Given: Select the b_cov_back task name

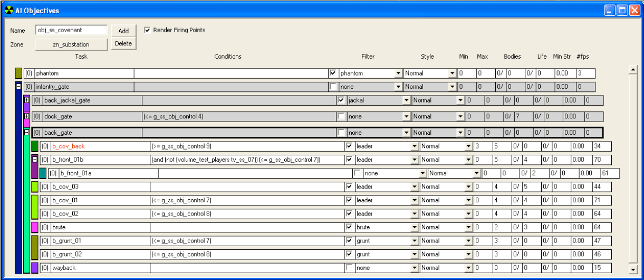Looking at the screenshot, I should coord(100,146).
